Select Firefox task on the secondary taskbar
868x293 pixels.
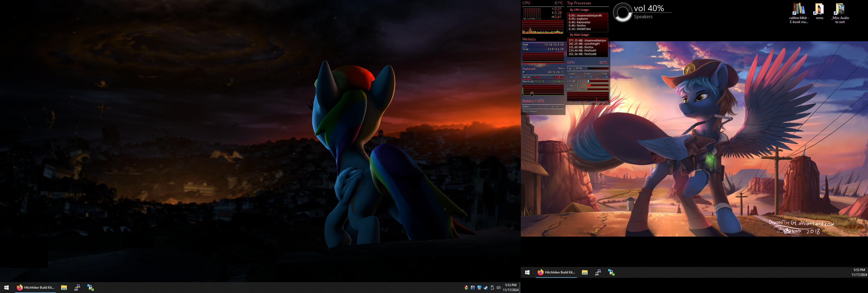click(x=556, y=272)
